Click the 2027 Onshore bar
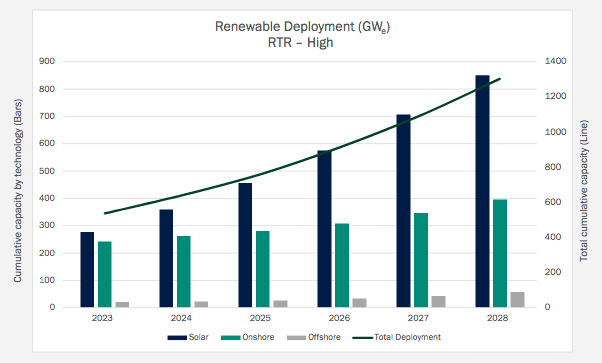This screenshot has height=363, width=602. [x=421, y=260]
